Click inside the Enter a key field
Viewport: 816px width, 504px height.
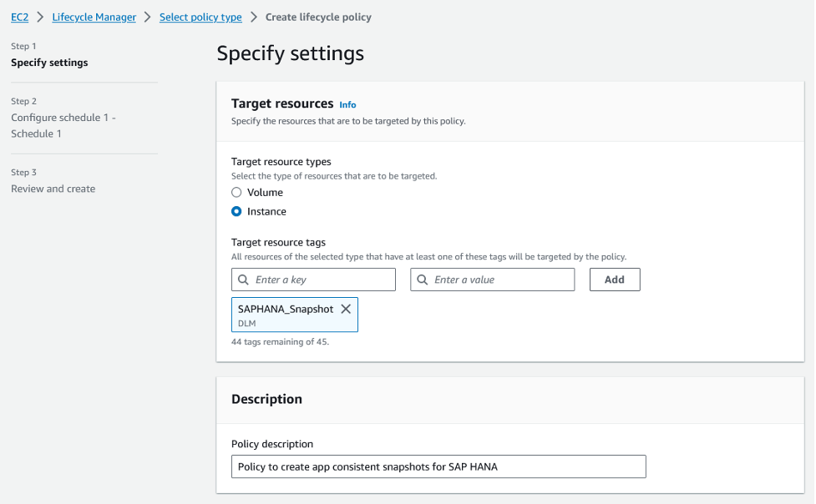coord(317,280)
